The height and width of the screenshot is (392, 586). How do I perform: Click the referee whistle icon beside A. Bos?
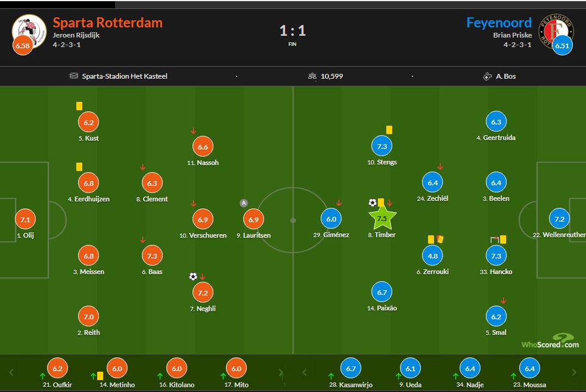[x=487, y=76]
